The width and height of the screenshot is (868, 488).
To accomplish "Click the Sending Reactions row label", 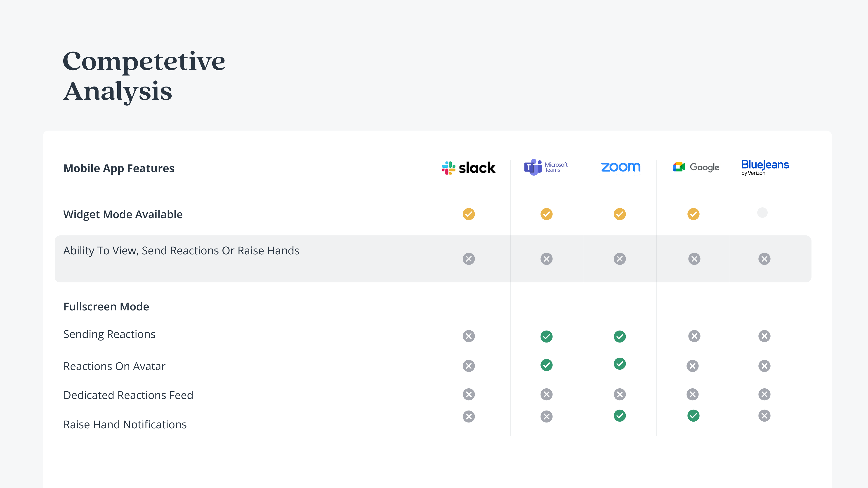I will [109, 334].
